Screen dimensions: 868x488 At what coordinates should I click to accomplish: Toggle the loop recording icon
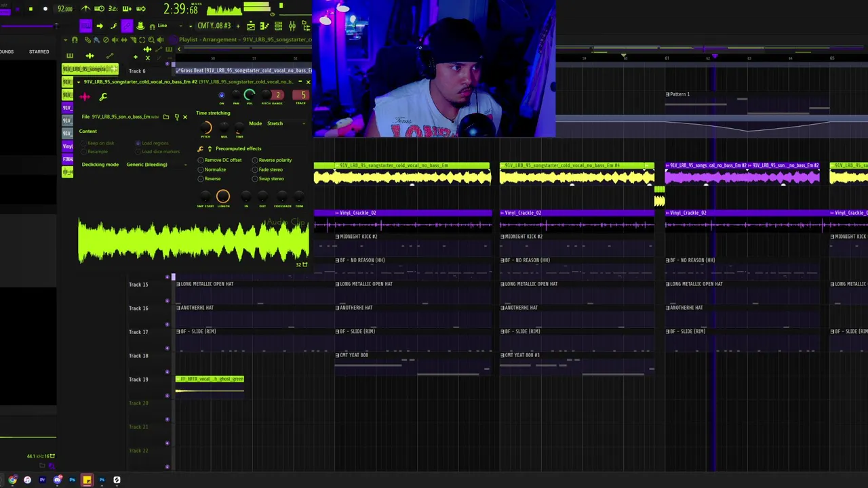(x=140, y=9)
